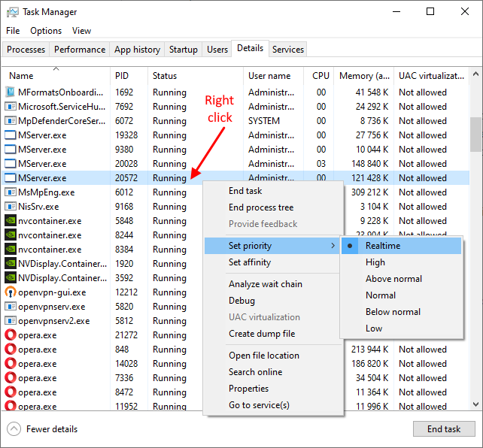The height and width of the screenshot is (448, 483).
Task: Sort by UAC virtualization column header
Action: pyautogui.click(x=431, y=76)
